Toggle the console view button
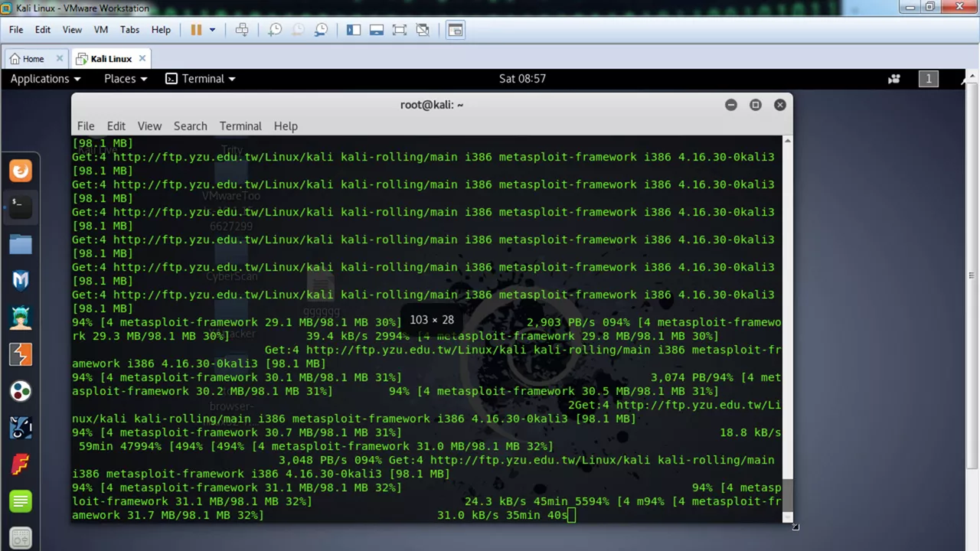 tap(456, 30)
